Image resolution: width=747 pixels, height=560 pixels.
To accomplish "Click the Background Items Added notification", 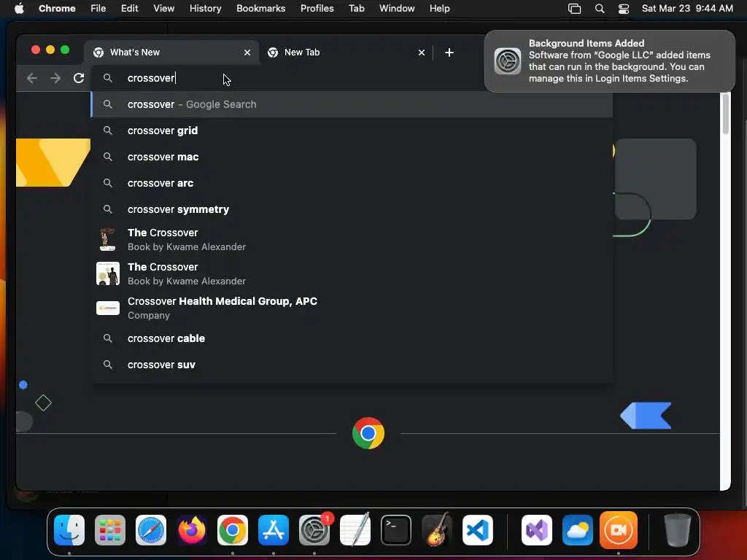I will (x=610, y=61).
